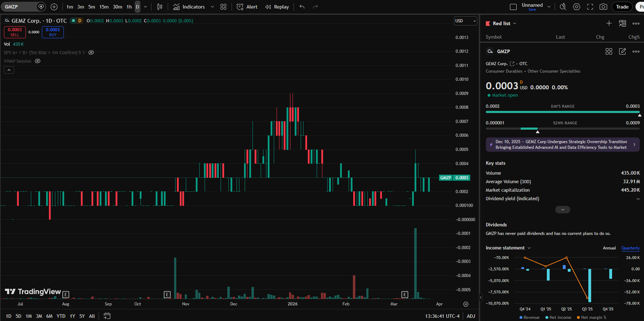
Task: Set date range to 5Y
Action: tap(81, 316)
